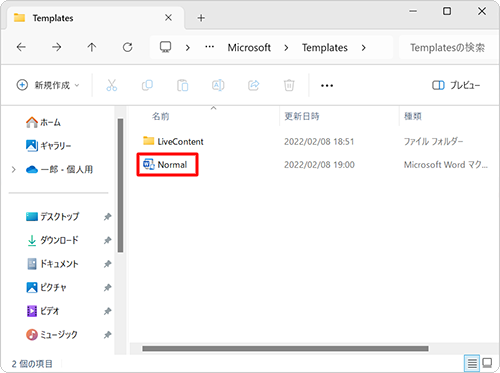Open ドキュメント in the sidebar
The height and width of the screenshot is (373, 500).
pyautogui.click(x=52, y=264)
